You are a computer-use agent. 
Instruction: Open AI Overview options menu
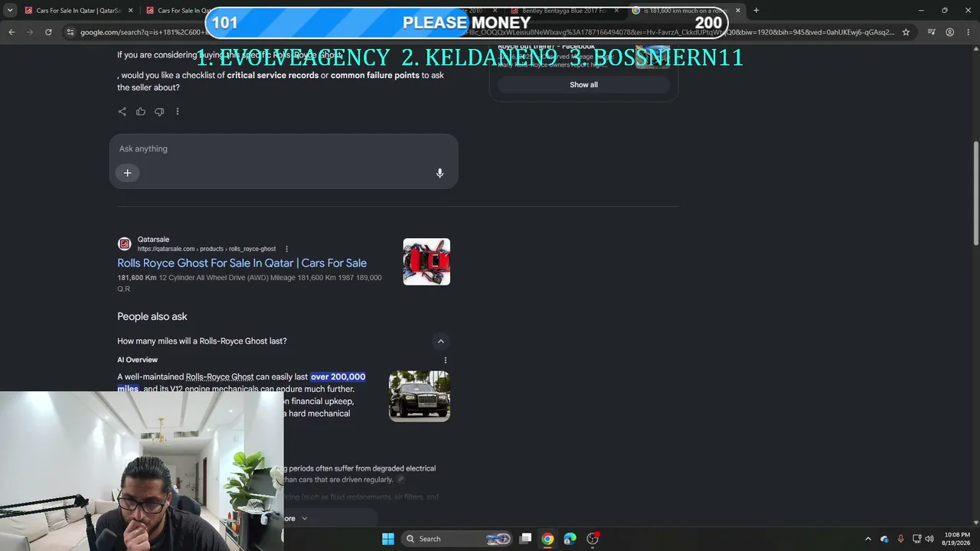[x=446, y=360]
